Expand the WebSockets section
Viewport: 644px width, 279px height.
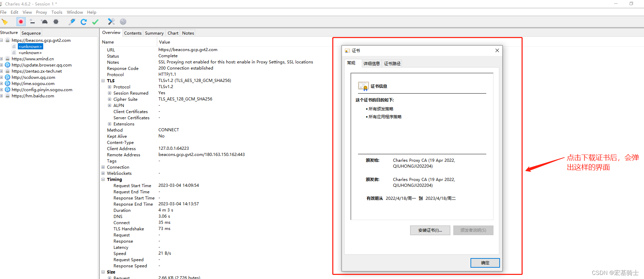point(103,173)
